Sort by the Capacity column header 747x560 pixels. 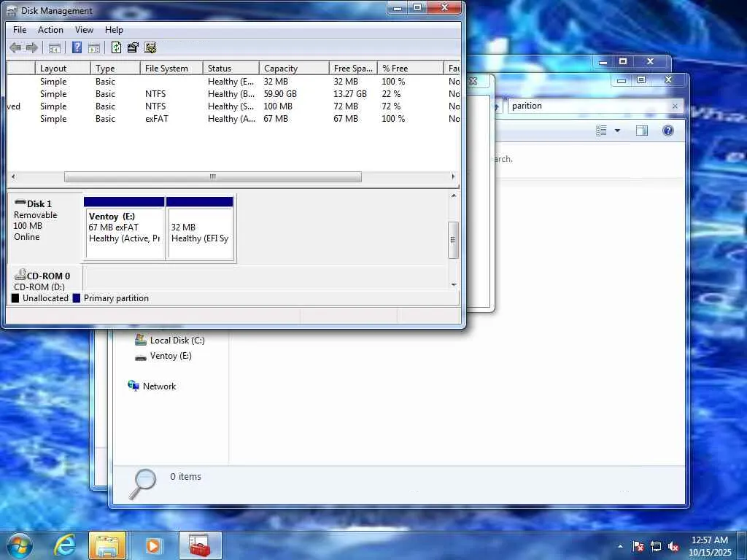[x=294, y=68]
